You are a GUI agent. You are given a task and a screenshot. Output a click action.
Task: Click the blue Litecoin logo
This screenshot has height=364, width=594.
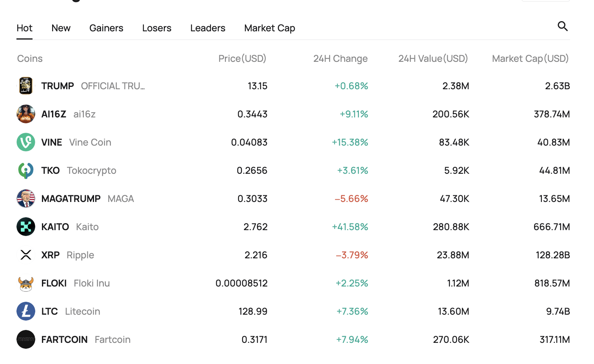point(26,311)
